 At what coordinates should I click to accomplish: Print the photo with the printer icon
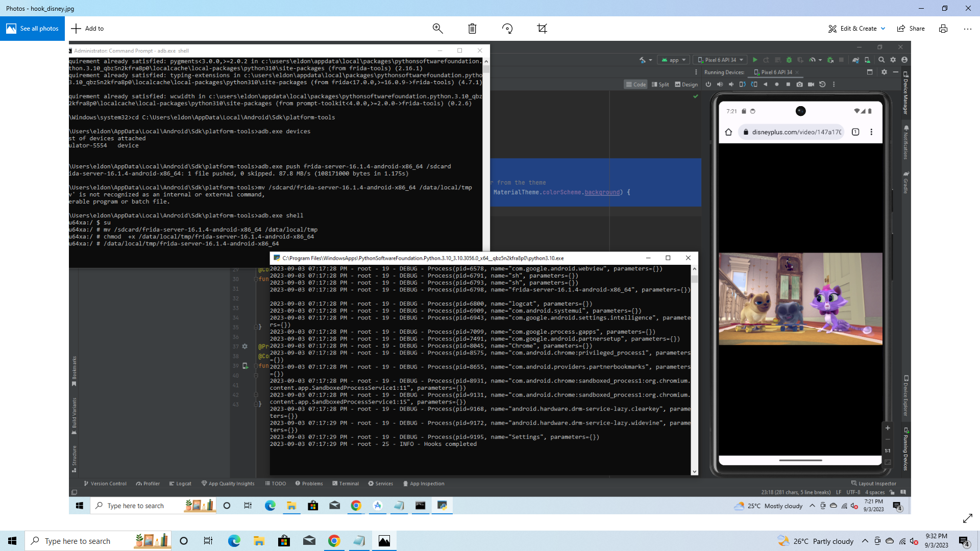click(943, 29)
